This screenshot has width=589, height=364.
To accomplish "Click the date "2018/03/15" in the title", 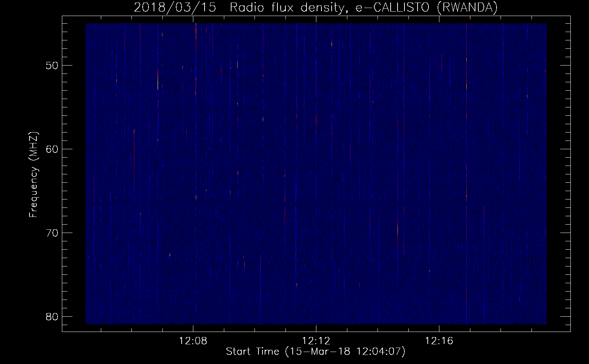I will coord(176,7).
